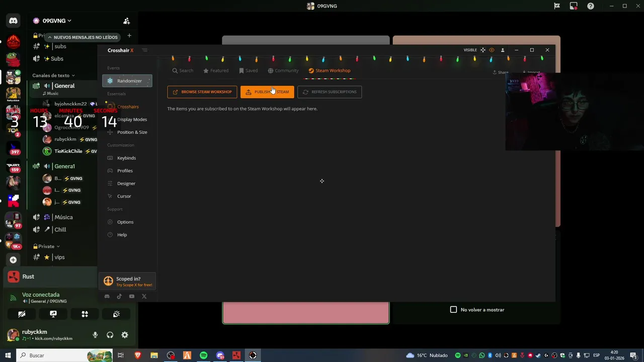Toggle Discord camera off button
Viewport: 644px width, 362px height.
[x=22, y=314]
